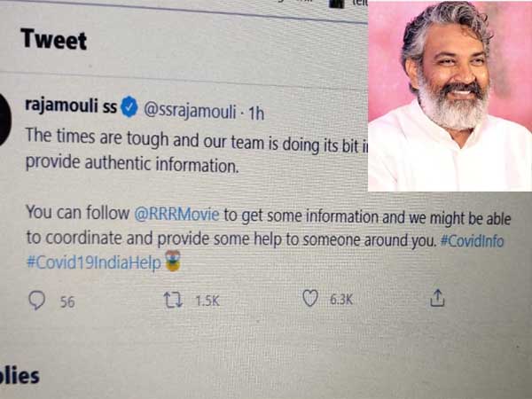
Task: Open the share upload icon
Action: point(437,298)
